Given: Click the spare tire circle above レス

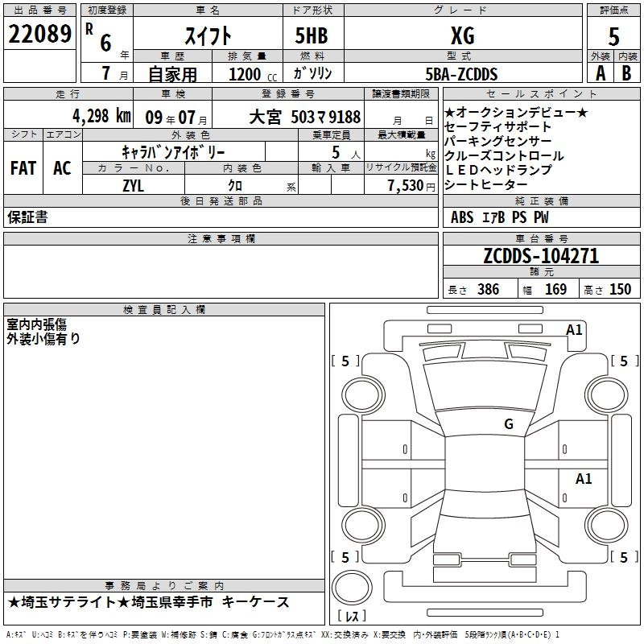Looking at the screenshot, I should [352, 587].
